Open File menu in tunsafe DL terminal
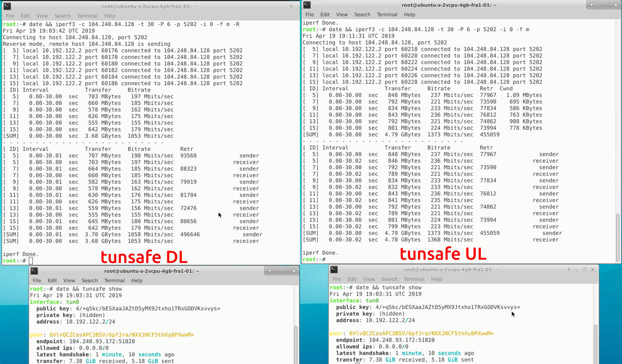622x364 pixels. [x=10, y=16]
